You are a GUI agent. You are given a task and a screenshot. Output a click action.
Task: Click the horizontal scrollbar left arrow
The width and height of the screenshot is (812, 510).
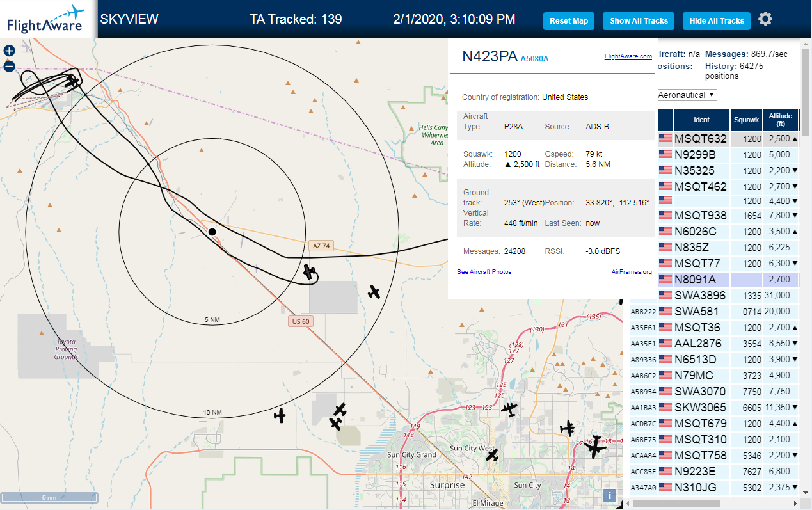[629, 504]
